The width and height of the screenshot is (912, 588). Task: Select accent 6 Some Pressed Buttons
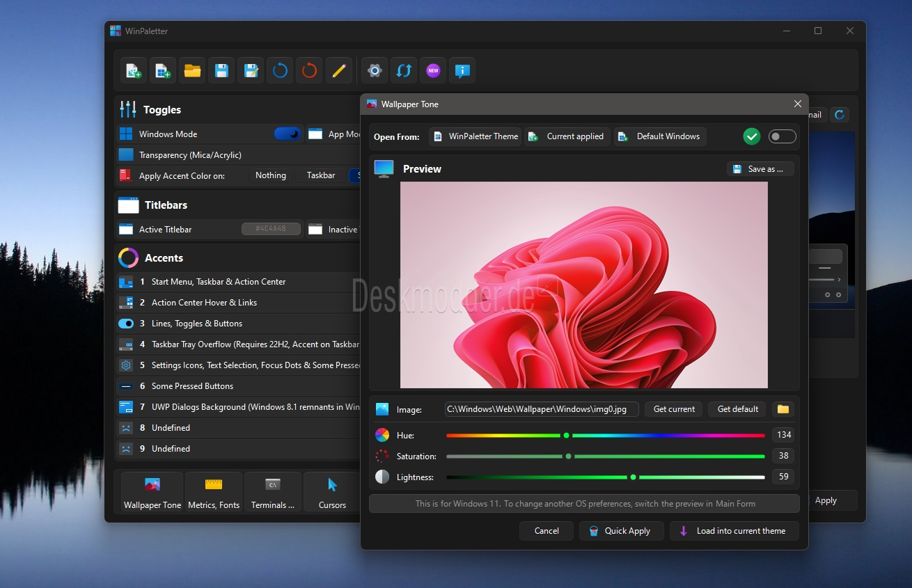[238, 386]
